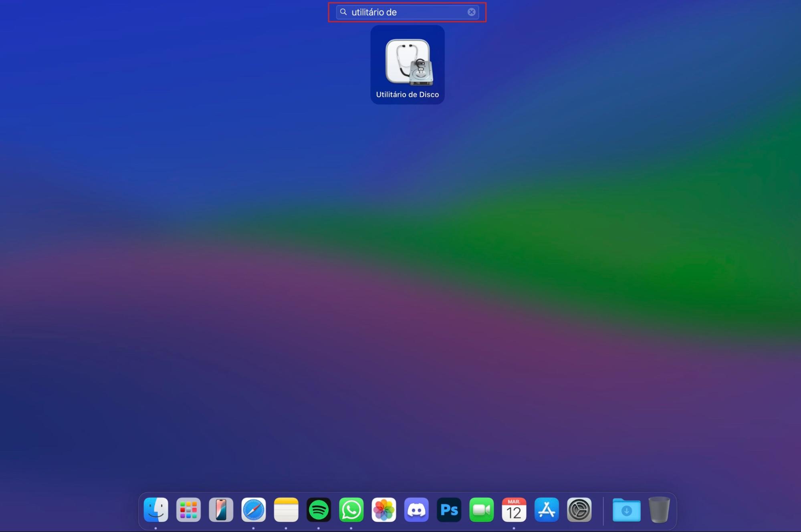Viewport: 801px width, 532px height.
Task: Open Photoshop from the Dock
Action: tap(449, 510)
